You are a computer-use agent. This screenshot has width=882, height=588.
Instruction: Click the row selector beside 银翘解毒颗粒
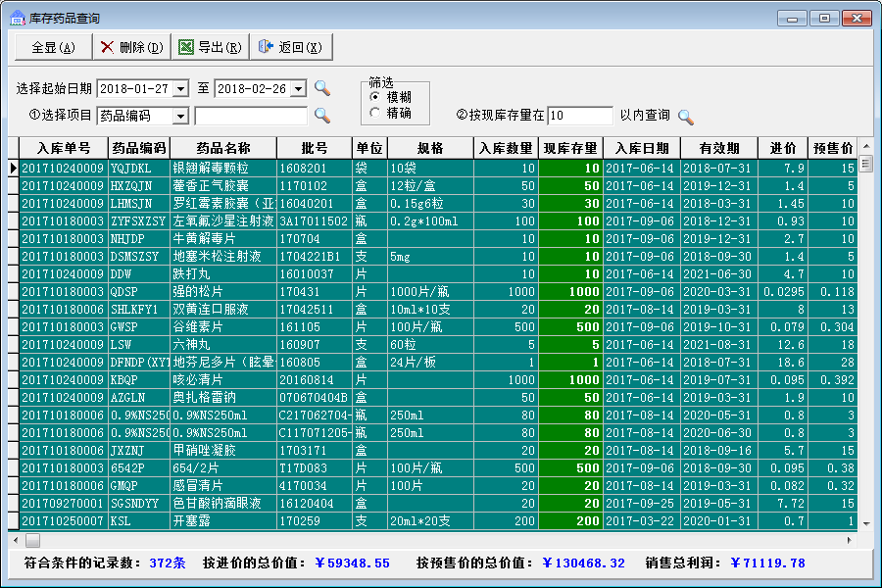[14, 169]
